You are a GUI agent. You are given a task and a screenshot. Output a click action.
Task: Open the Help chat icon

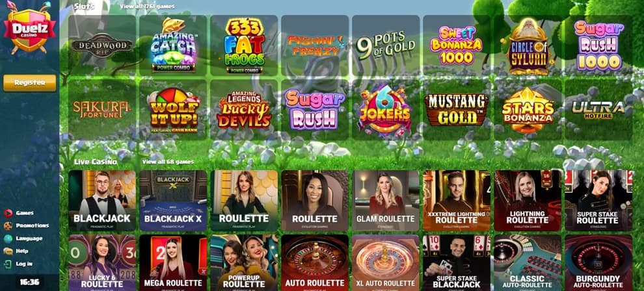pos(8,251)
